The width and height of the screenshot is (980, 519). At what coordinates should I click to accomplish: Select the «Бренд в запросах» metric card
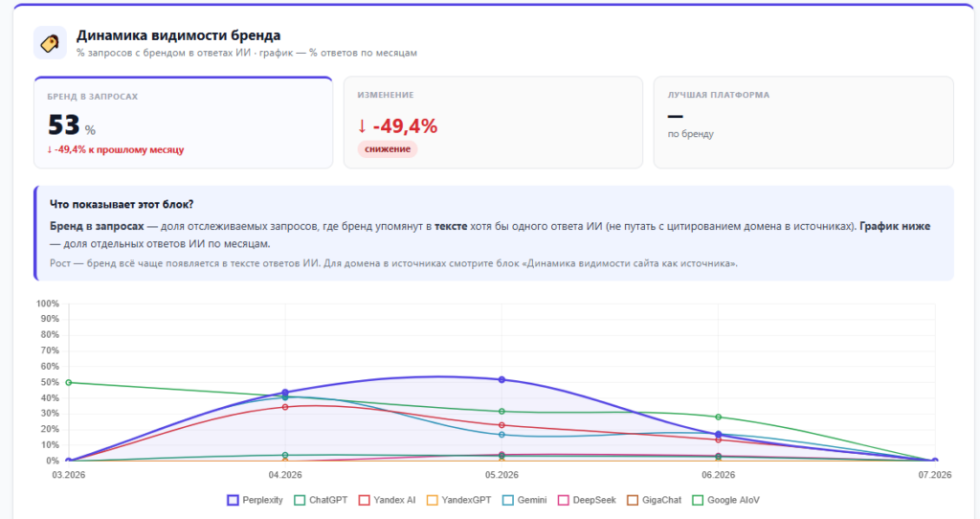click(183, 123)
